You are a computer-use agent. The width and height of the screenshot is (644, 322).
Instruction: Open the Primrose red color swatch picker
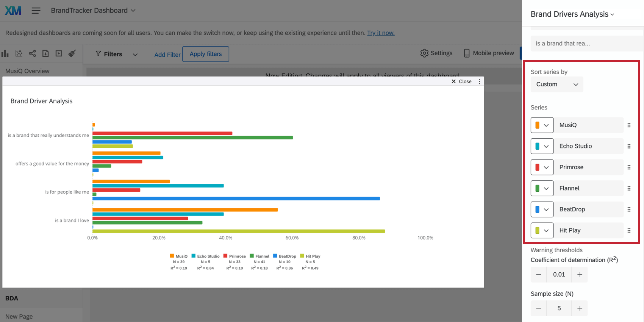[x=542, y=167]
